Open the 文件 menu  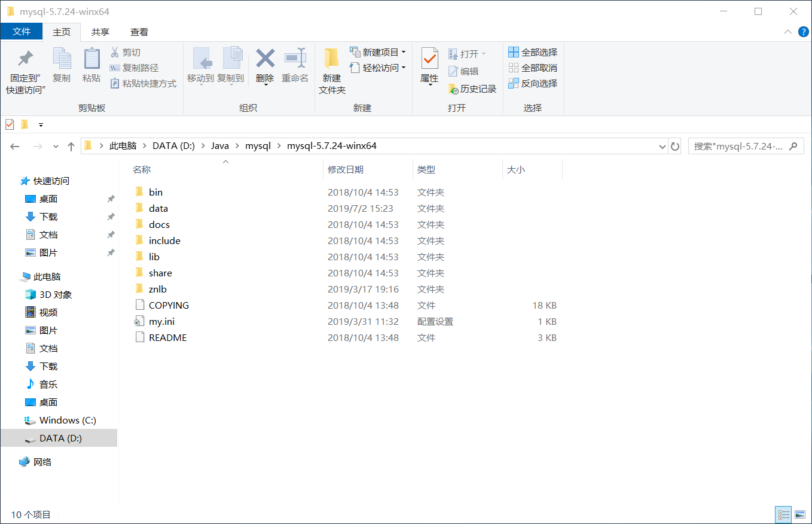point(22,32)
